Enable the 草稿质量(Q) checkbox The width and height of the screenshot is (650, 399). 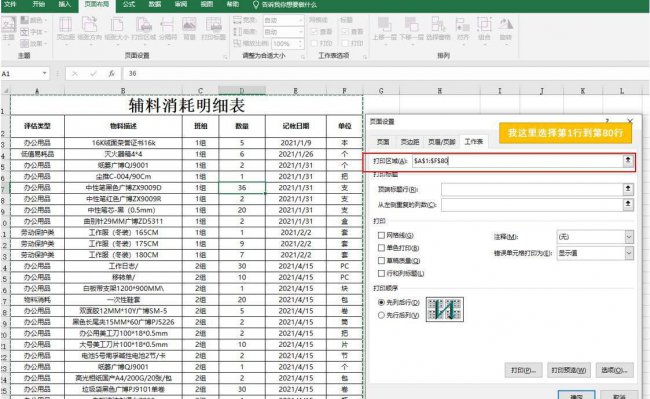click(x=381, y=261)
